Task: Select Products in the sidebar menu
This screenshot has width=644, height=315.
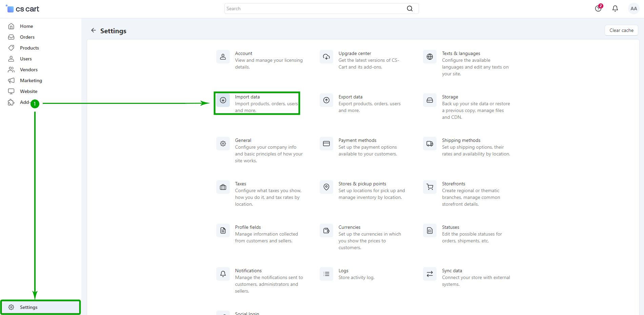Action: click(29, 48)
